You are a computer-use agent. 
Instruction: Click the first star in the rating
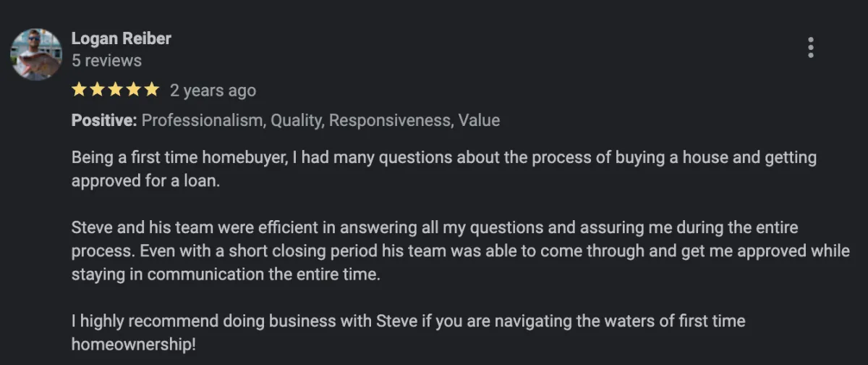point(79,90)
